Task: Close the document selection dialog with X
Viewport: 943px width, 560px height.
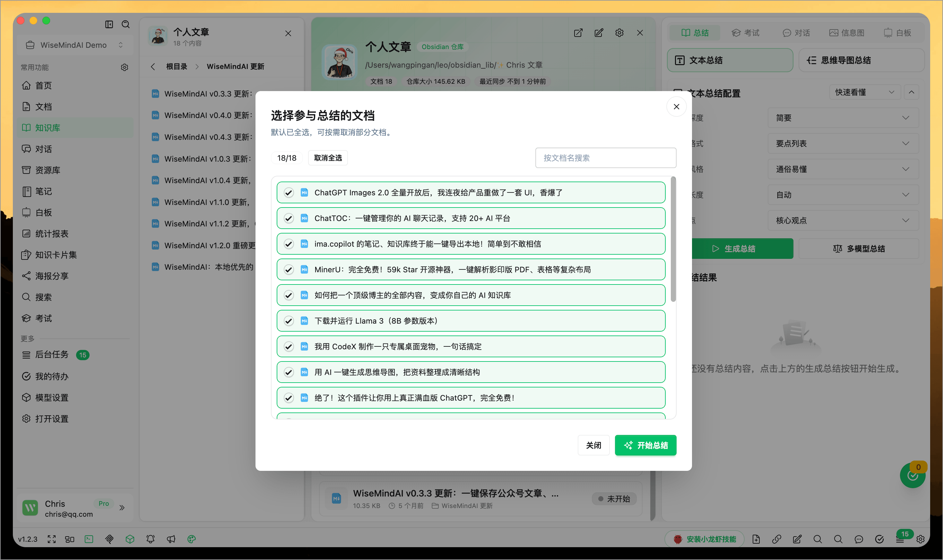Action: click(676, 107)
